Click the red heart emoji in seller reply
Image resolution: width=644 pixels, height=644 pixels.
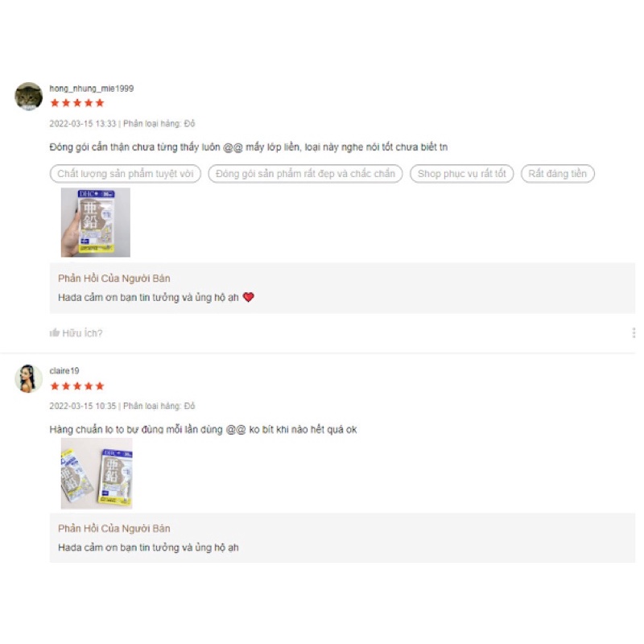249,297
